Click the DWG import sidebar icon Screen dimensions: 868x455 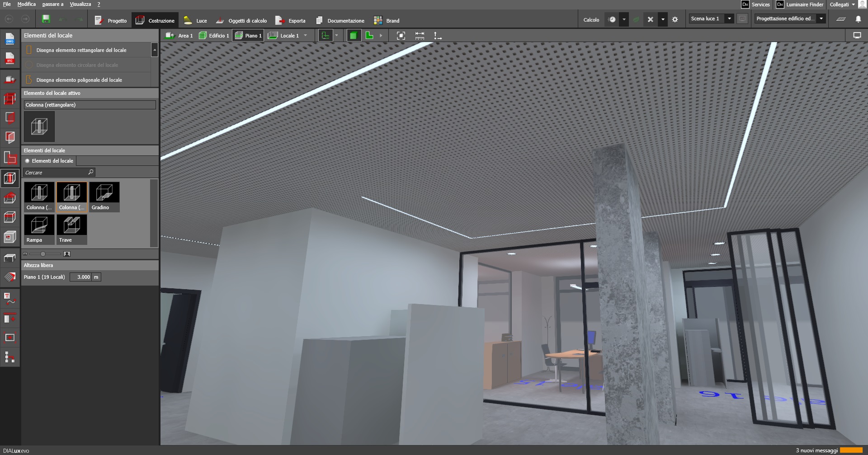pos(10,39)
